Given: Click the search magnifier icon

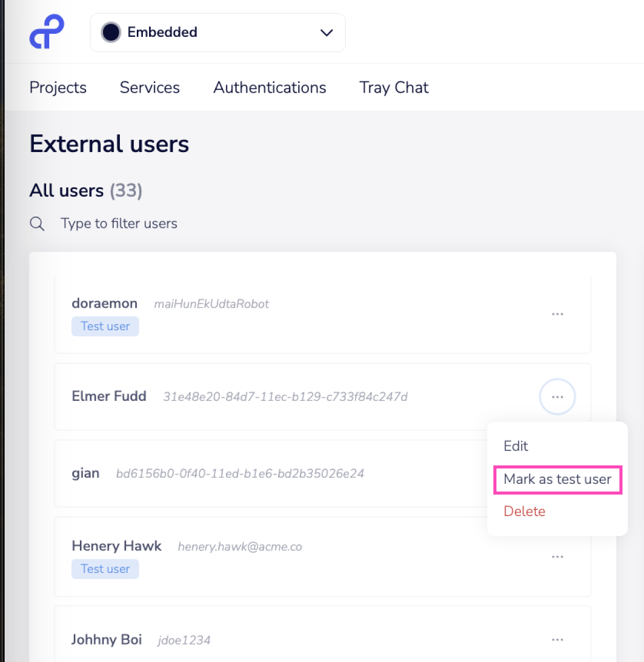Looking at the screenshot, I should point(37,223).
